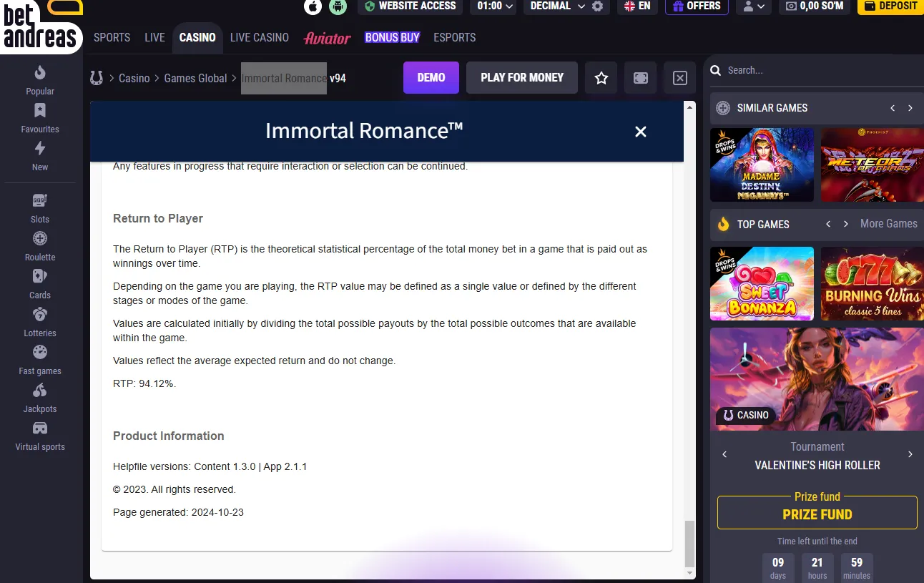Show previous top games
This screenshot has width=924, height=583.
[828, 224]
